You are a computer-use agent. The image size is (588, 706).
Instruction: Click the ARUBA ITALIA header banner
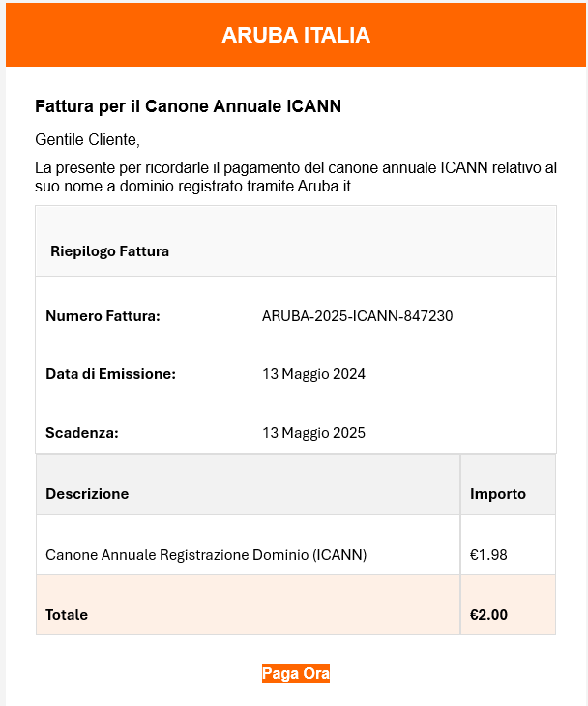(296, 35)
